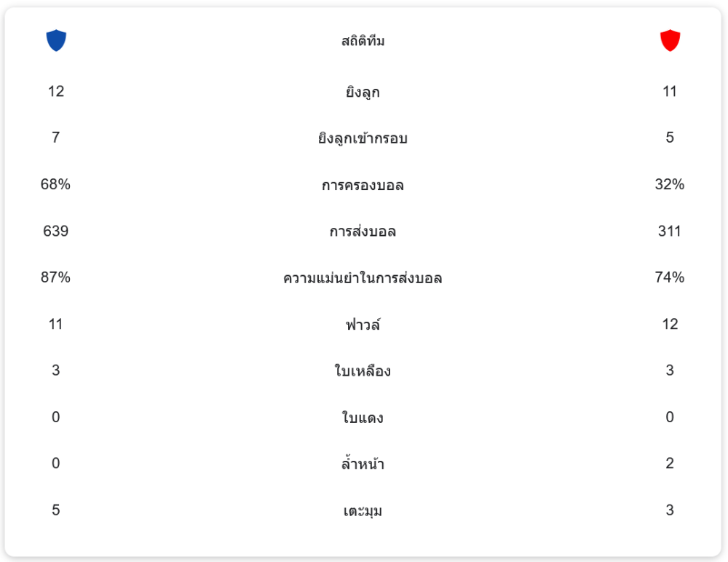Click the "ใบเหลือง" yellow cards label
728x562 pixels.
coord(363,371)
